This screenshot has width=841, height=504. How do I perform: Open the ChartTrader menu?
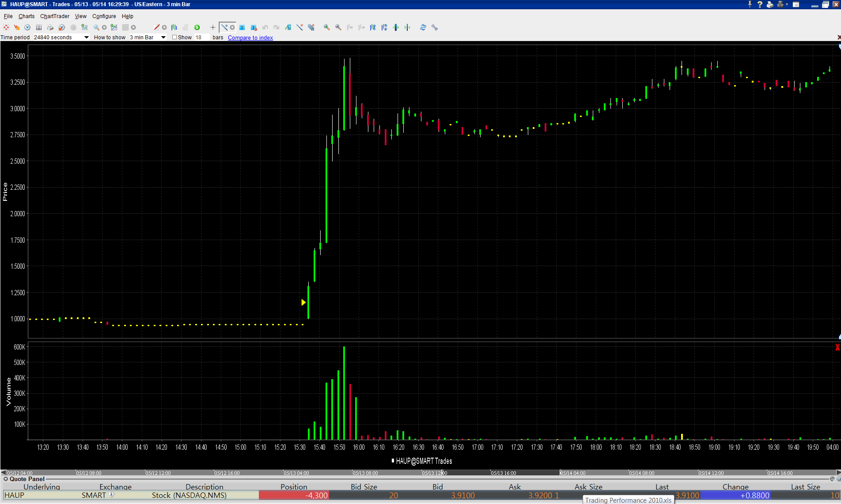pos(54,16)
